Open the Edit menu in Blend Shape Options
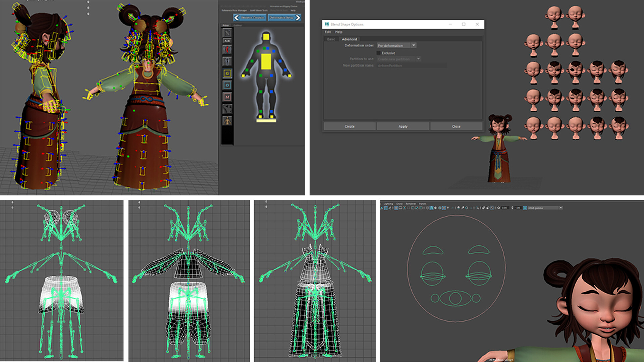The height and width of the screenshot is (362, 644). pos(328,32)
